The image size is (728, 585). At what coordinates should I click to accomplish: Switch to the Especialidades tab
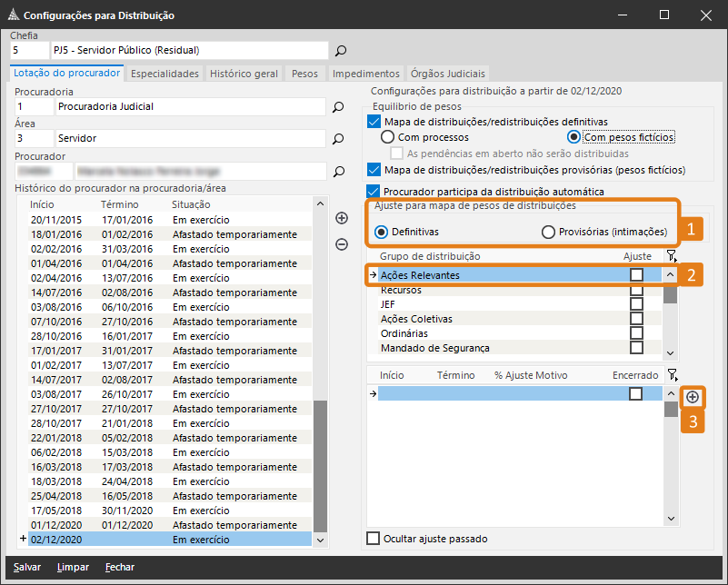(165, 74)
